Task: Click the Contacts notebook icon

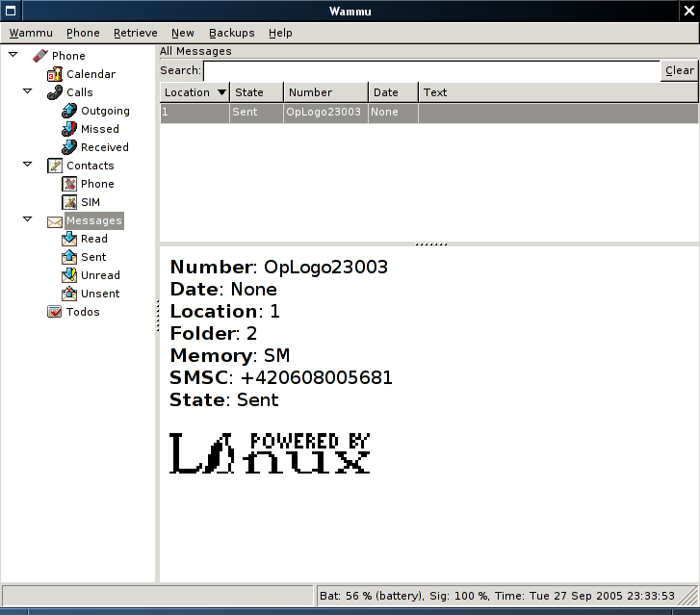Action: click(55, 166)
